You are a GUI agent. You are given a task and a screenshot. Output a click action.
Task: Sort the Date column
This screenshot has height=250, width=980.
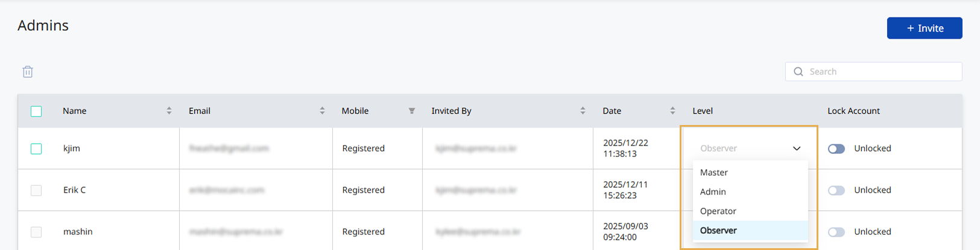pos(672,111)
